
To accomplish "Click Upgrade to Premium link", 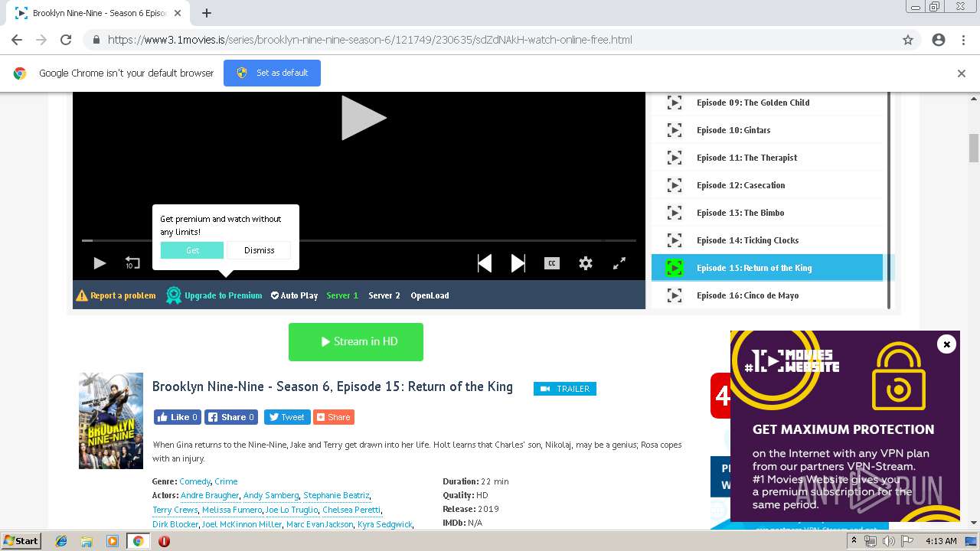I will [214, 295].
